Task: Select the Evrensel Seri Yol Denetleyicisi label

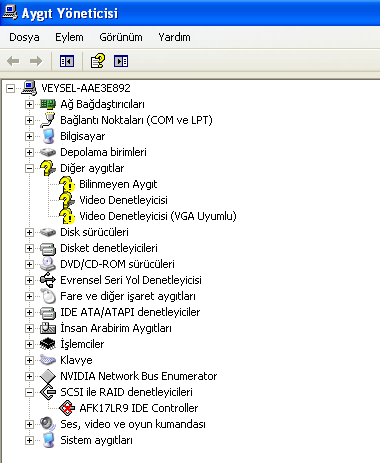Action: point(131,280)
